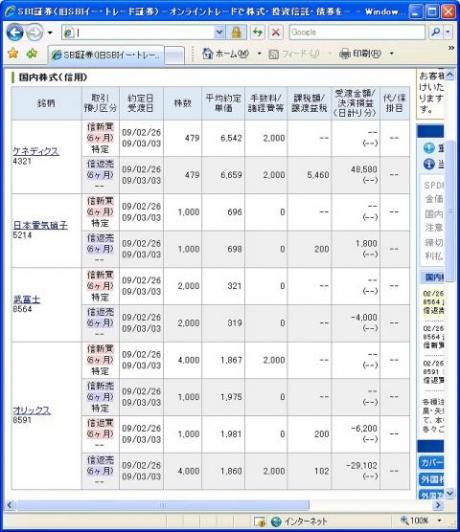Click inside the address bar field
Screen dimensions: 460x532
139,33
